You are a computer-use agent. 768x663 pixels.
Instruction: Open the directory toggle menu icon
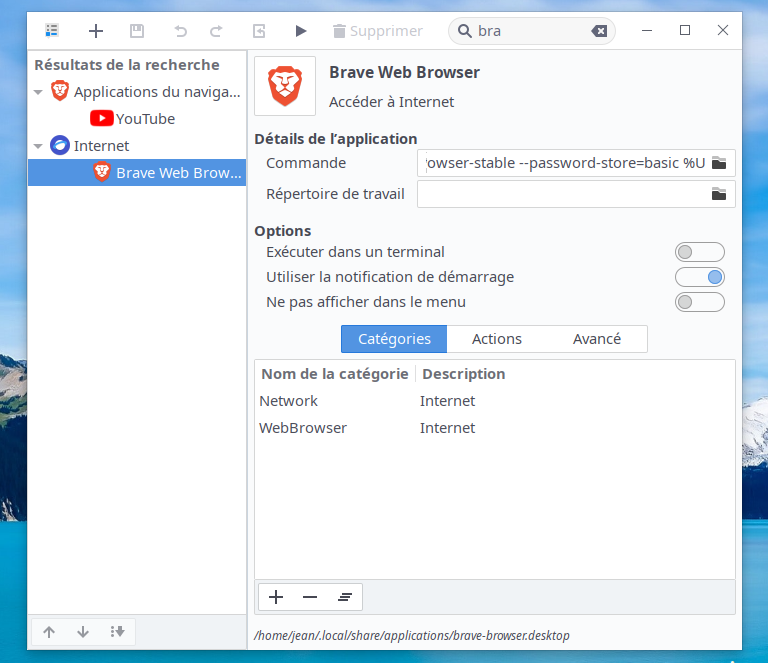tap(52, 31)
